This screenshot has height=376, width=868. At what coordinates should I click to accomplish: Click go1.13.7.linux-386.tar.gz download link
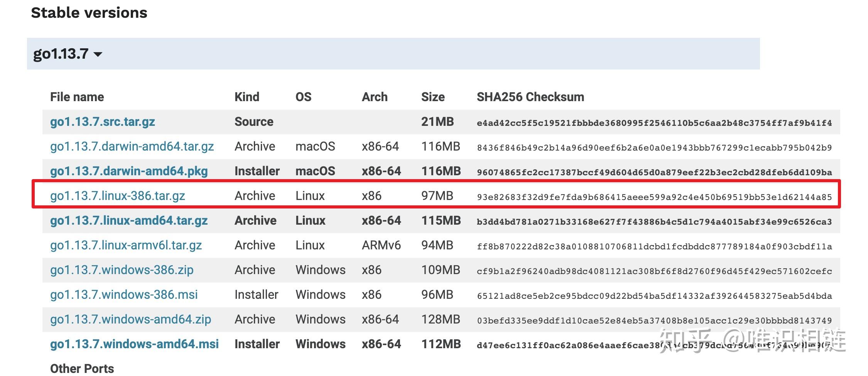(x=118, y=196)
